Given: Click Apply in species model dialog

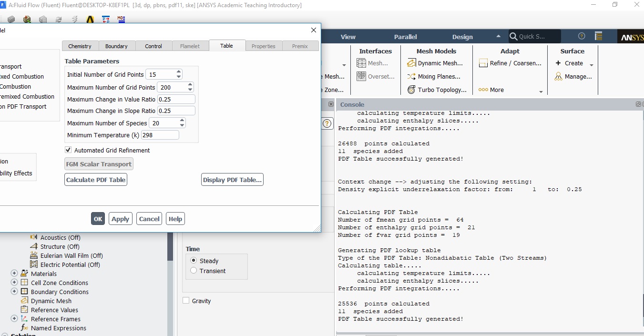Looking at the screenshot, I should (x=120, y=219).
